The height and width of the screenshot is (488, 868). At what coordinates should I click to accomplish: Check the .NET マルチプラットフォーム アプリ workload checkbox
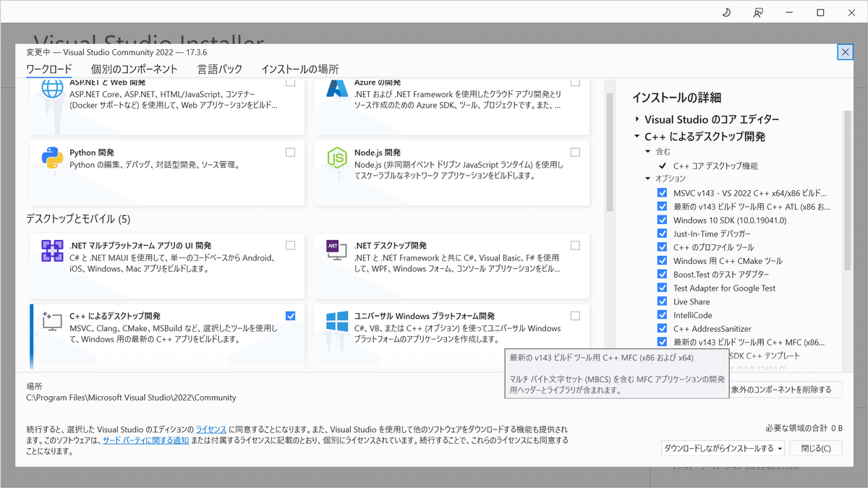coord(290,245)
